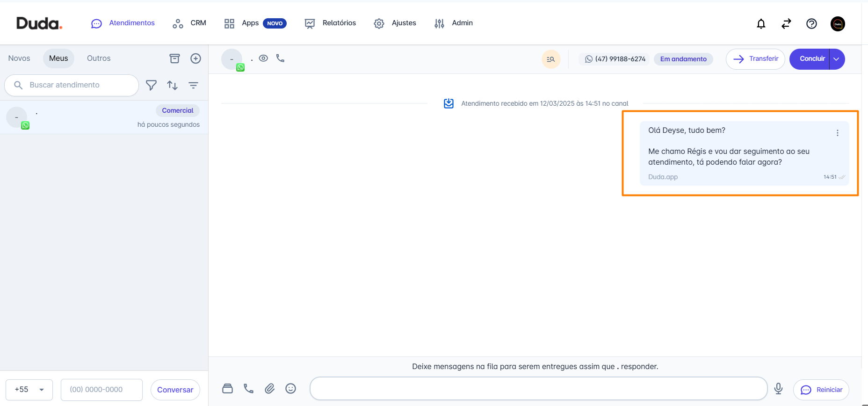Expand the Concluir dropdown arrow
Viewport: 868px width, 406px height.
(x=836, y=59)
